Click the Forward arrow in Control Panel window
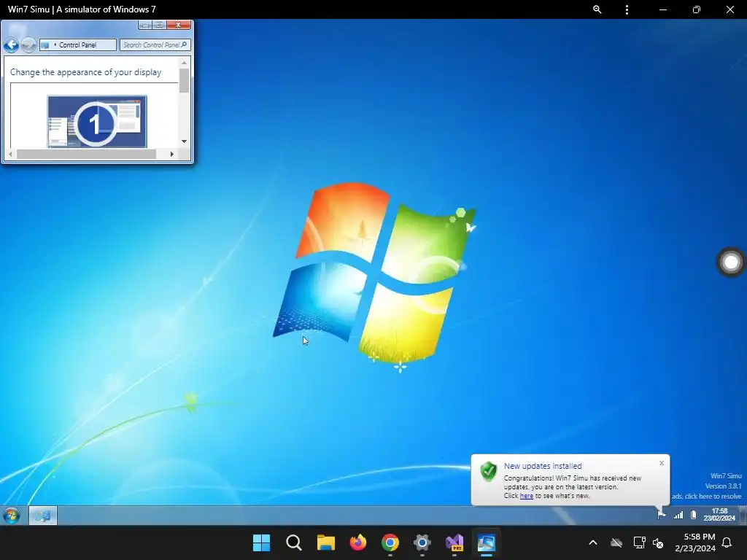The width and height of the screenshot is (747, 560). coord(28,44)
